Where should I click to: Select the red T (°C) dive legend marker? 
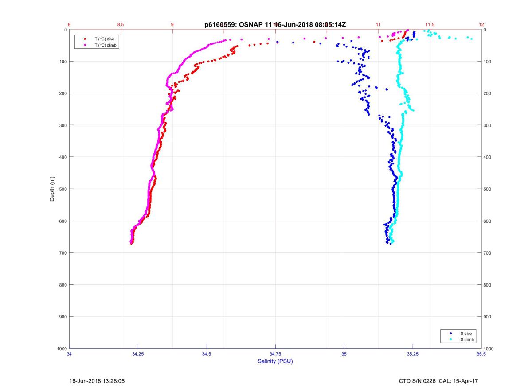(85, 39)
